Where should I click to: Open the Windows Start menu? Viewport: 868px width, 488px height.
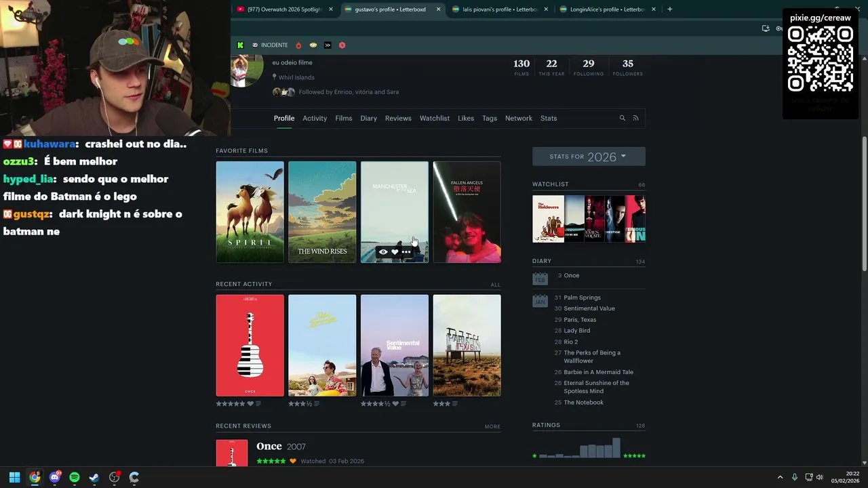[x=14, y=477]
